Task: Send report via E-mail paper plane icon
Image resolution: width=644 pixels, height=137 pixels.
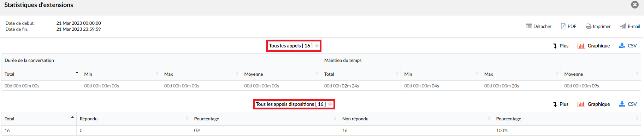Action: (x=623, y=26)
